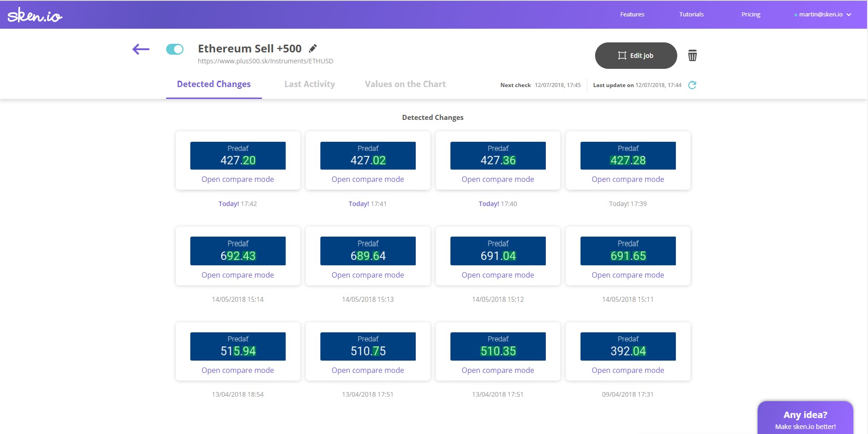This screenshot has width=868, height=434.
Task: Open the martin@sken.io account dropdown
Action: (823, 15)
